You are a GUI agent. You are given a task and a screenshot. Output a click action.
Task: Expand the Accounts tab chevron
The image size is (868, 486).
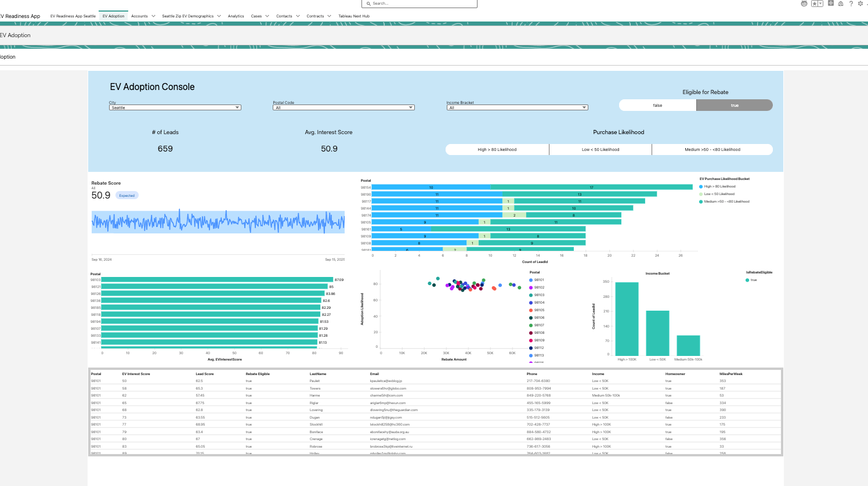point(153,16)
